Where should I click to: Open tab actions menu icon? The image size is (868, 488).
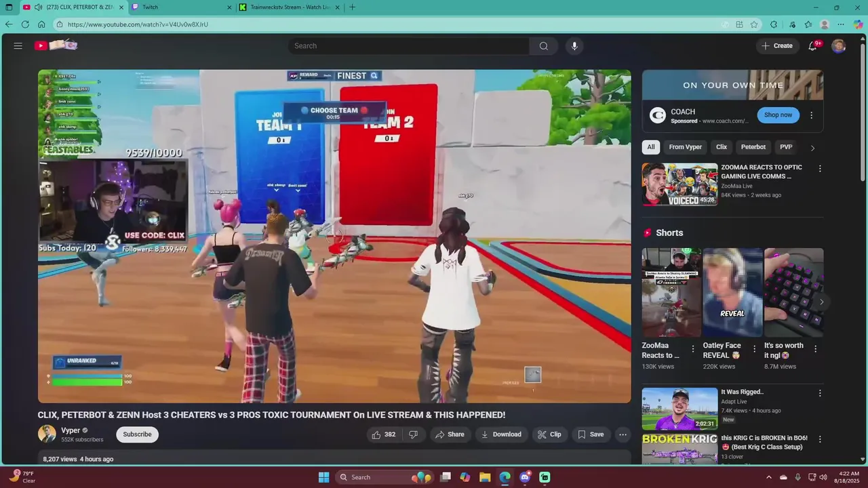pos(9,7)
